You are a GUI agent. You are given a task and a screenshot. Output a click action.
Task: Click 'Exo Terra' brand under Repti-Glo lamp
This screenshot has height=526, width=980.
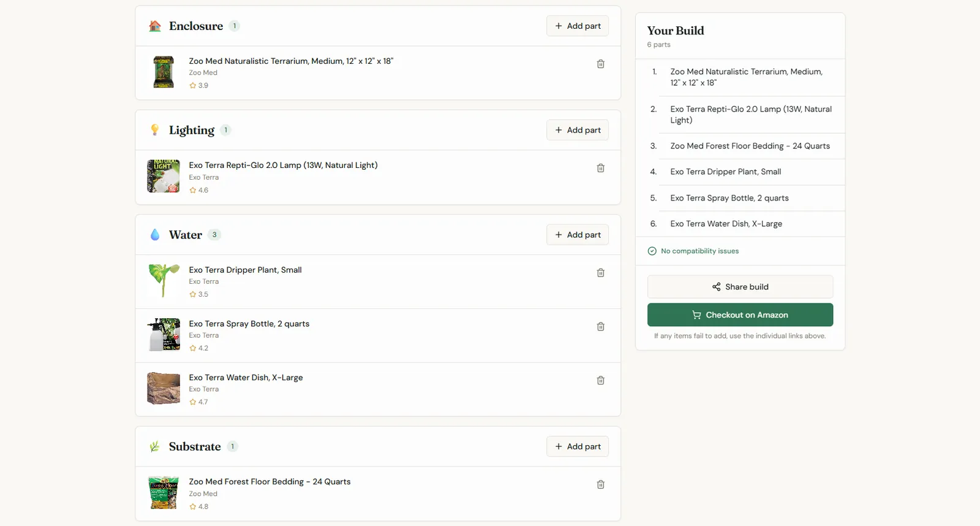click(x=203, y=177)
